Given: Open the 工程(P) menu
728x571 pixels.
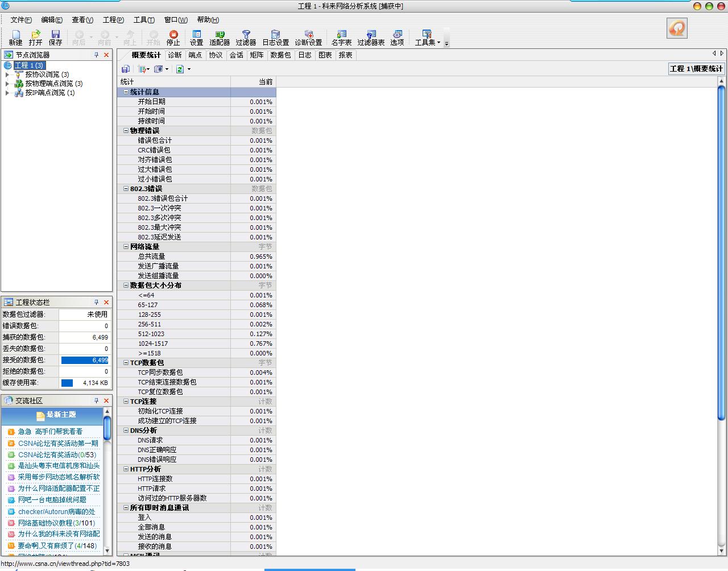Looking at the screenshot, I should point(113,20).
